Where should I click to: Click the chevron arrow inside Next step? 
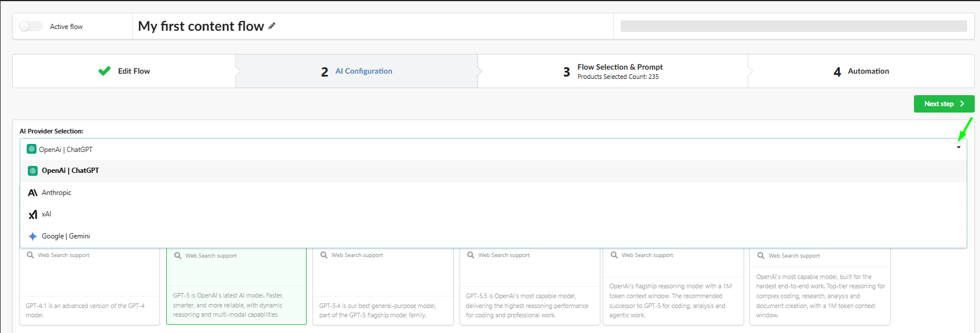(962, 104)
